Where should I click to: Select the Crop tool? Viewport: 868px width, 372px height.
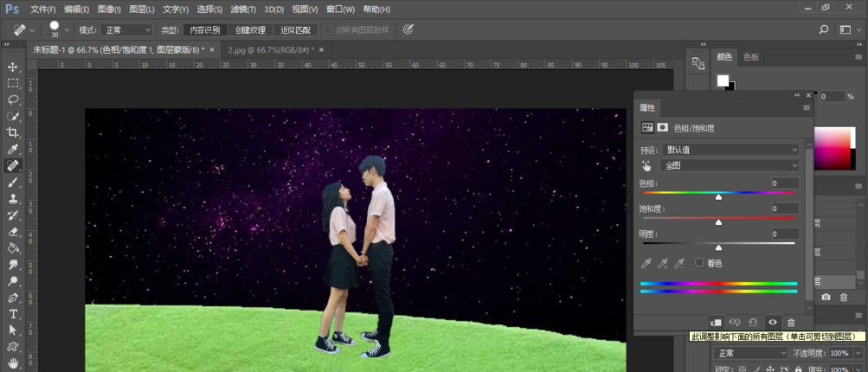[13, 132]
